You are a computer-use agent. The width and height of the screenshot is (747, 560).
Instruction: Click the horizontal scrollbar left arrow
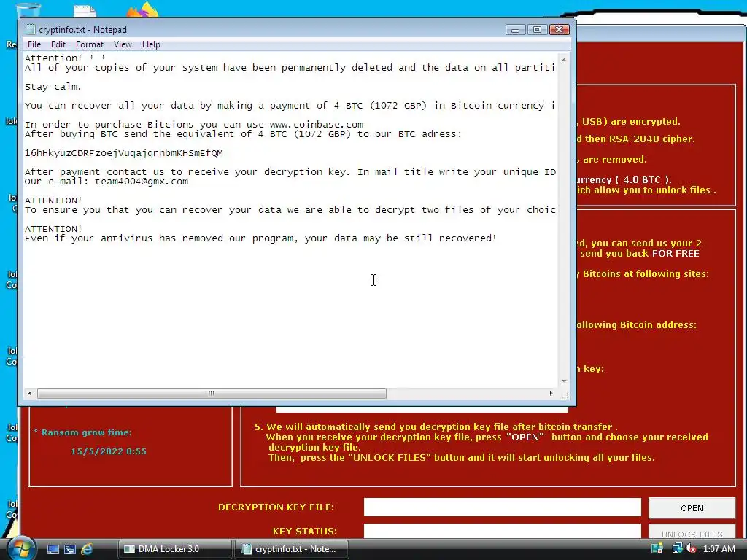click(x=30, y=393)
